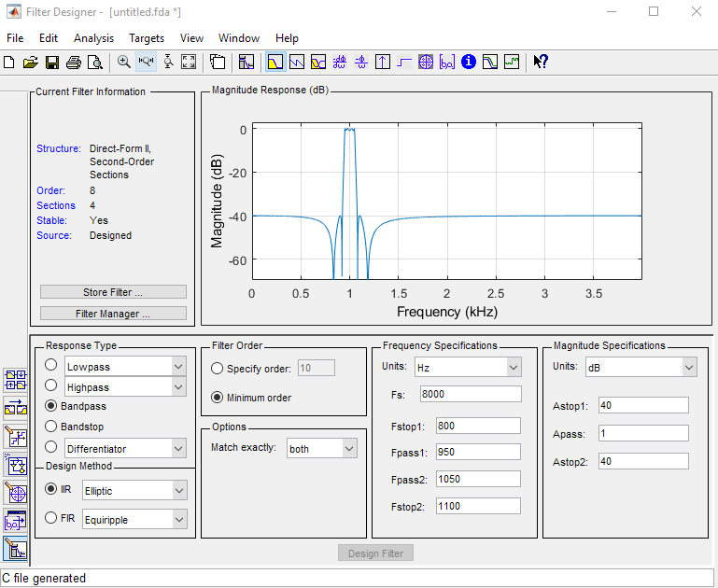The width and height of the screenshot is (718, 588).
Task: Display the Impulse Response plot
Action: coord(383,62)
